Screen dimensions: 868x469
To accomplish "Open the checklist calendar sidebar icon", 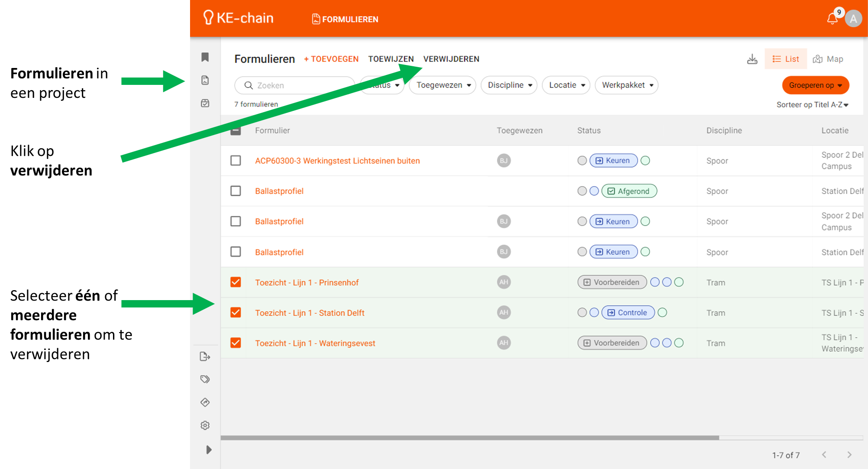I will point(205,103).
